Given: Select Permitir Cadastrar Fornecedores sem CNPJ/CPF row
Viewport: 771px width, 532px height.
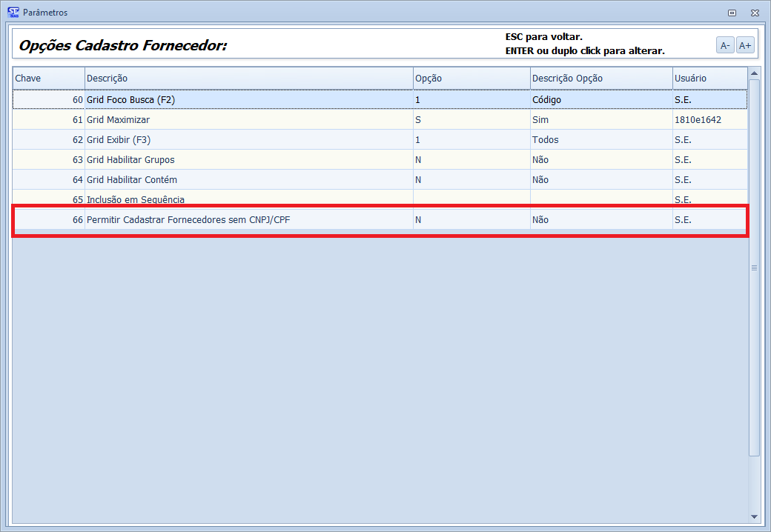Looking at the screenshot, I should [248, 220].
